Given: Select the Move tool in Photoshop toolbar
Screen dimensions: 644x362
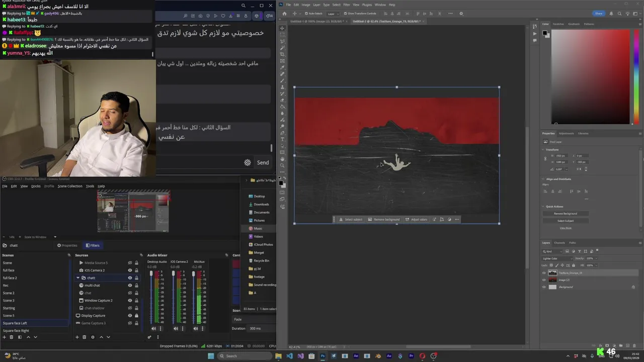Looking at the screenshot, I should click(282, 28).
